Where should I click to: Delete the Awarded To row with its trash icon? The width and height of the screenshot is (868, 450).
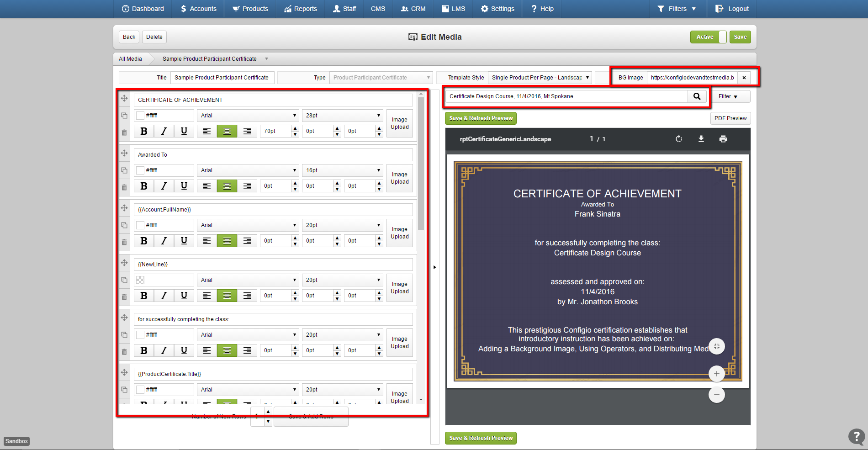click(x=124, y=187)
